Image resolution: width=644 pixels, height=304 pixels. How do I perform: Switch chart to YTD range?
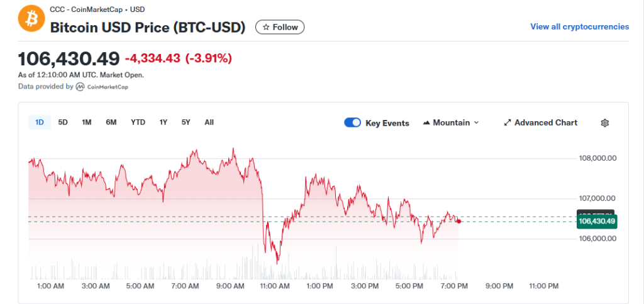point(138,122)
